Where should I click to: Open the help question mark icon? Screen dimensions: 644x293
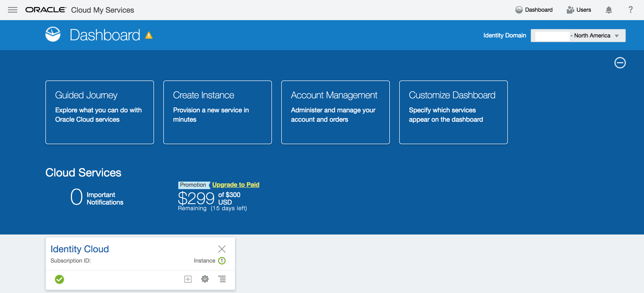point(630,10)
